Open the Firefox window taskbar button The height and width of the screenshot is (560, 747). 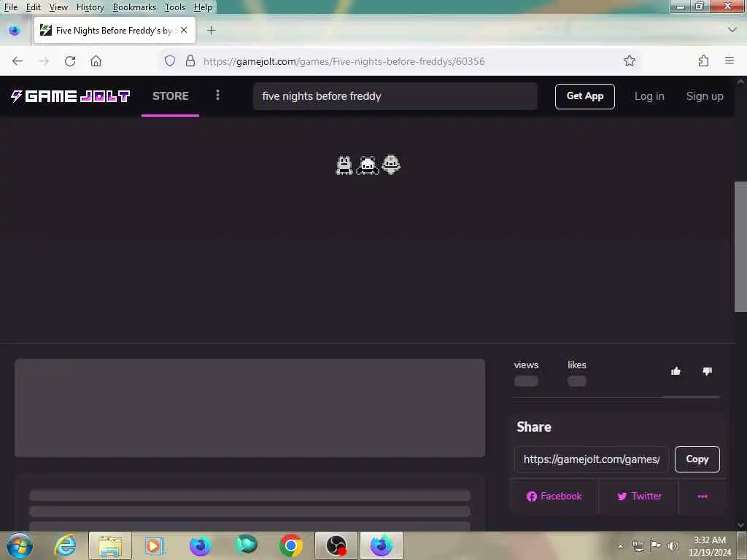coord(381,545)
